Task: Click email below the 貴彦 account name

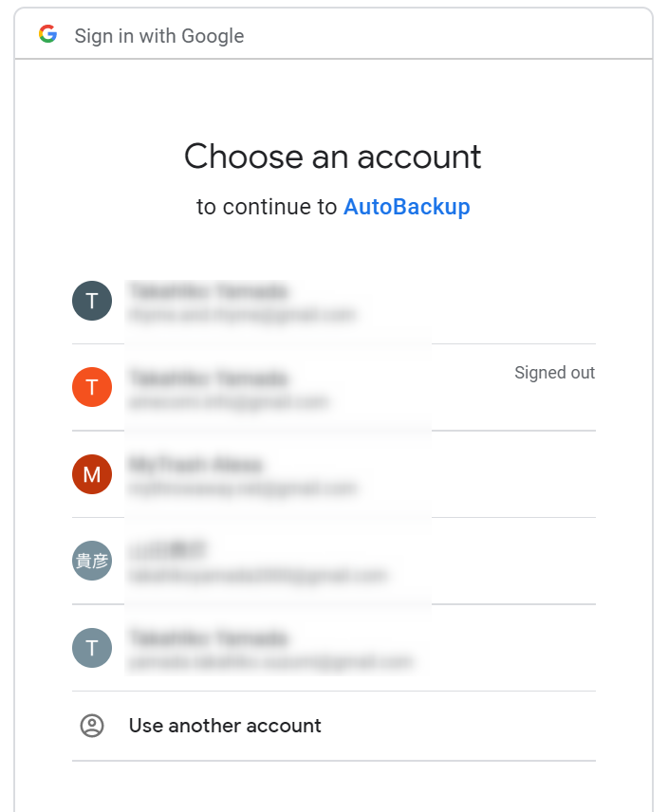Action: click(258, 575)
